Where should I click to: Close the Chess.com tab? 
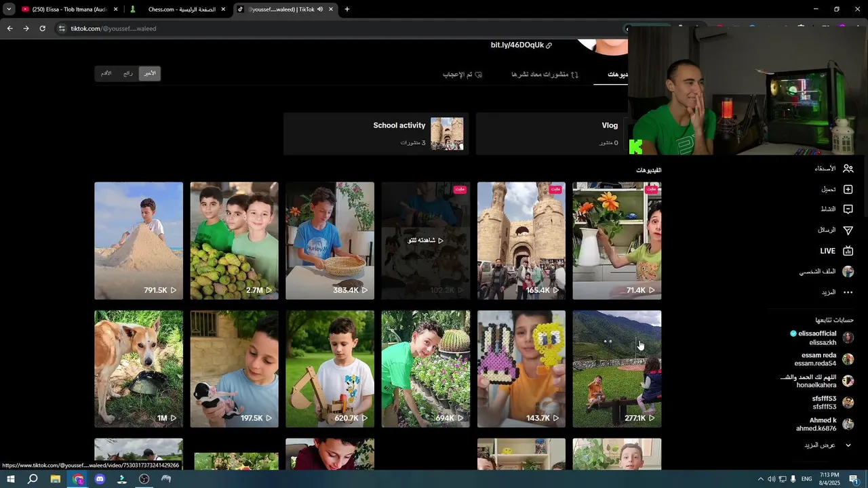coord(223,9)
